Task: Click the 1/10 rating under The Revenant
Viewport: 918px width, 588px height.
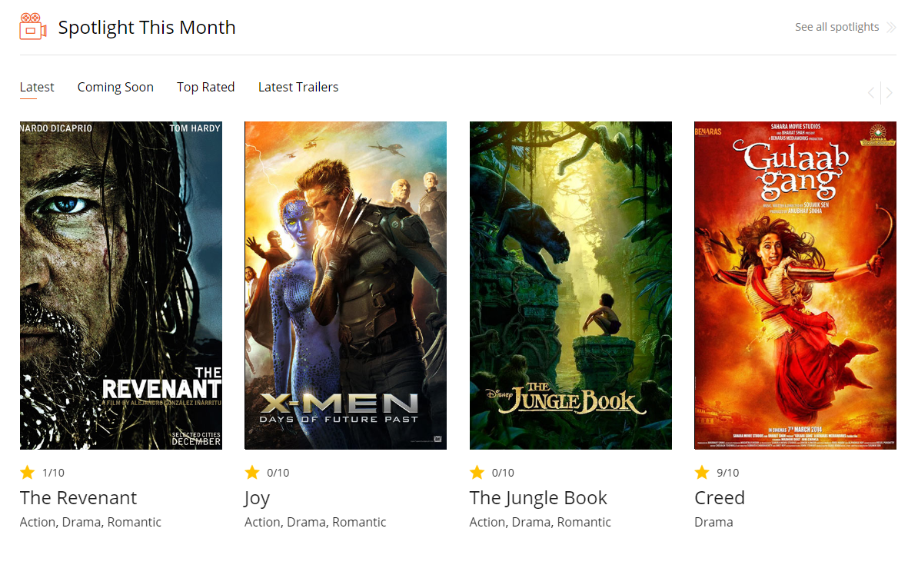Action: (x=53, y=473)
